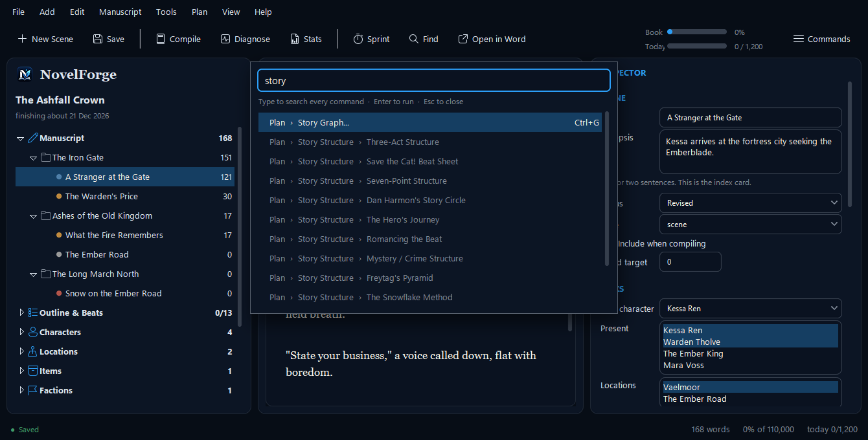Click the Characters person icon
Screen dimensions: 868x440
[x=33, y=332]
